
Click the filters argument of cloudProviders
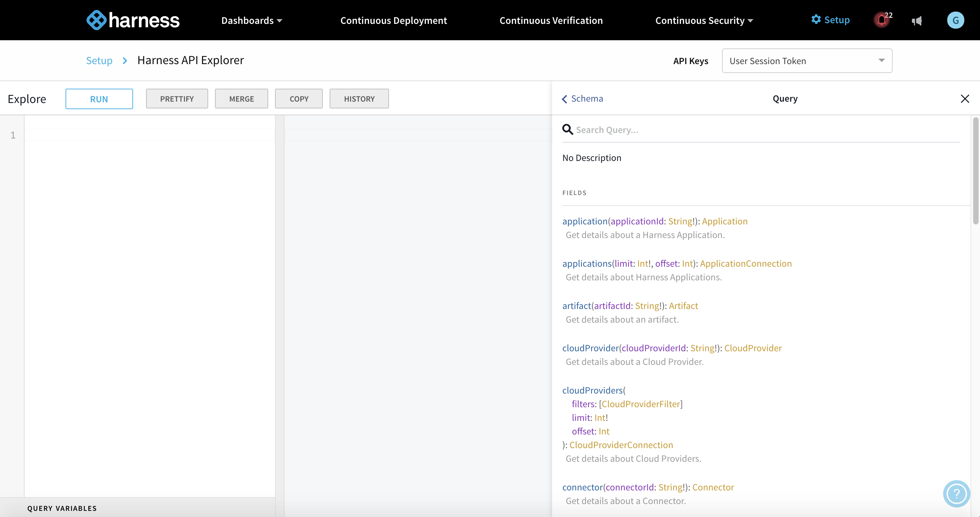click(x=583, y=404)
